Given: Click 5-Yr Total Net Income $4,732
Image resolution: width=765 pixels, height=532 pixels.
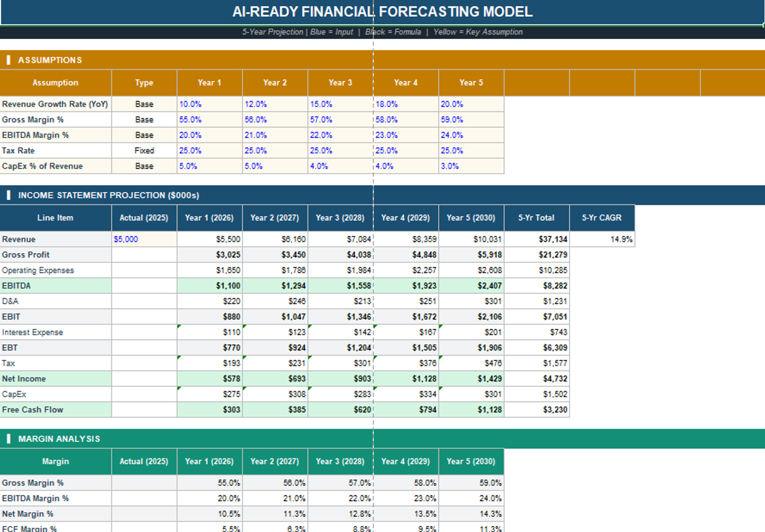Looking at the screenshot, I should (x=537, y=379).
